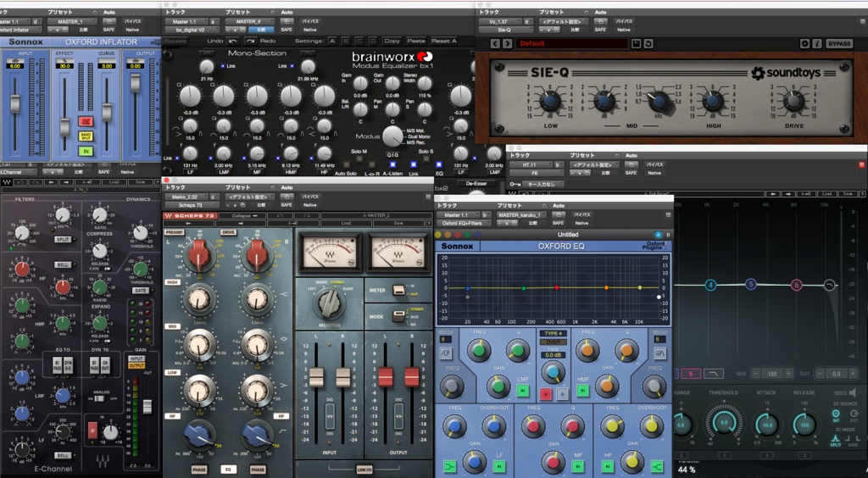Click the phase invert button in E-Channel
Viewport: 868px width, 478px height.
pyautogui.click(x=93, y=430)
